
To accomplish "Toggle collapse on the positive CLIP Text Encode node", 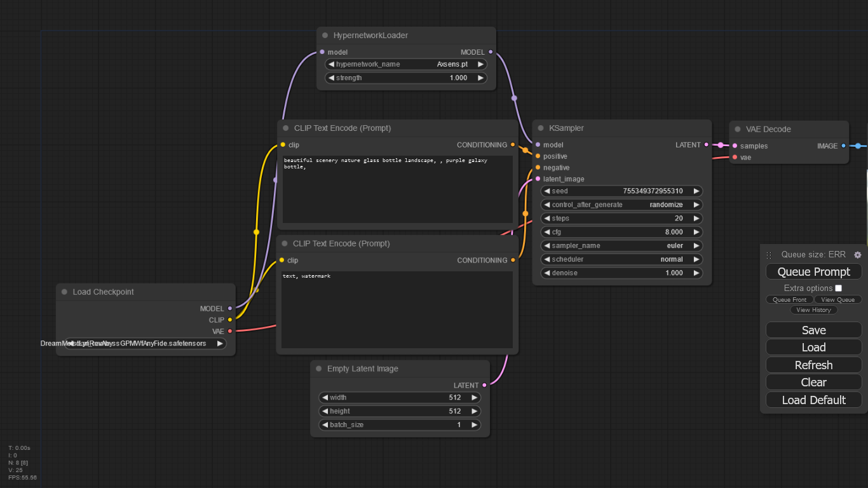I will pos(285,128).
